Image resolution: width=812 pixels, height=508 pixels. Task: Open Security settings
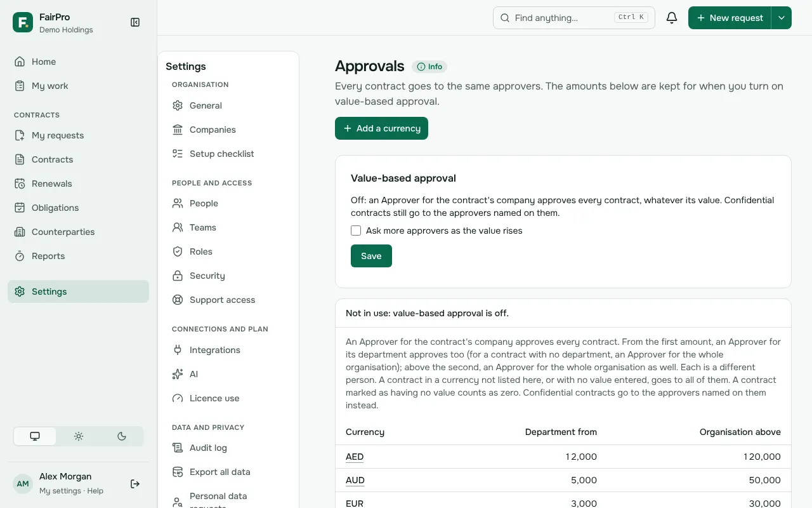click(x=228, y=276)
